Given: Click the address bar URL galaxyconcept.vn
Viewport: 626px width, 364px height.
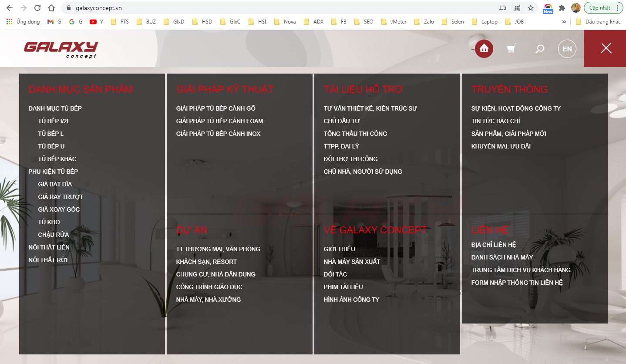Looking at the screenshot, I should tap(98, 8).
